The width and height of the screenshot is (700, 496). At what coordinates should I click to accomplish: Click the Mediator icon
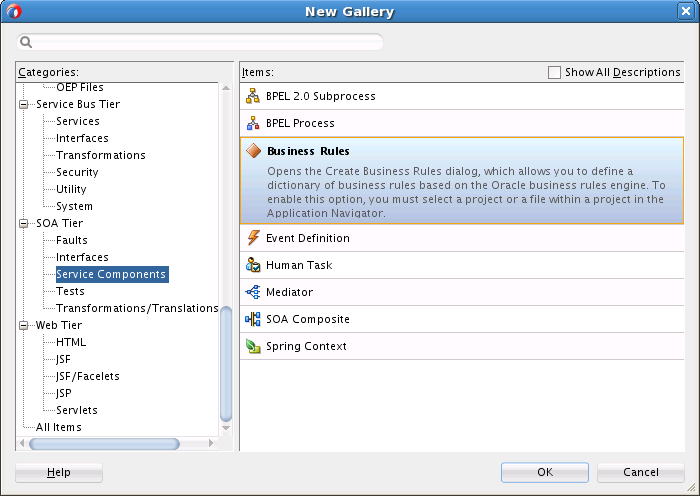tap(253, 292)
